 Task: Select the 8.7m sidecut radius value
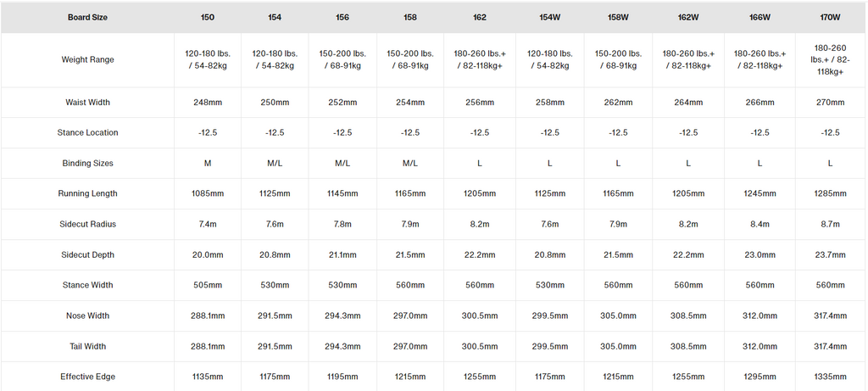click(x=830, y=224)
